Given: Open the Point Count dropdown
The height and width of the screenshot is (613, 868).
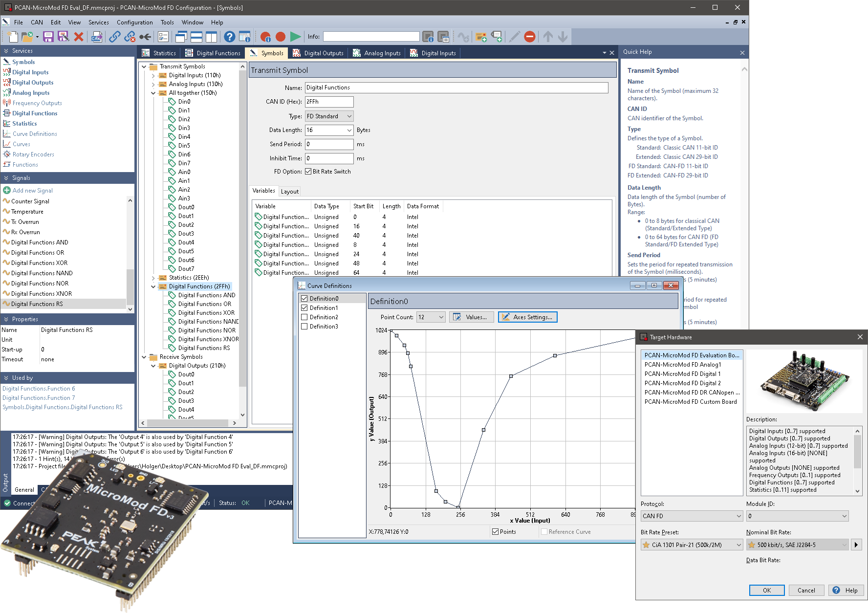Looking at the screenshot, I should (431, 317).
